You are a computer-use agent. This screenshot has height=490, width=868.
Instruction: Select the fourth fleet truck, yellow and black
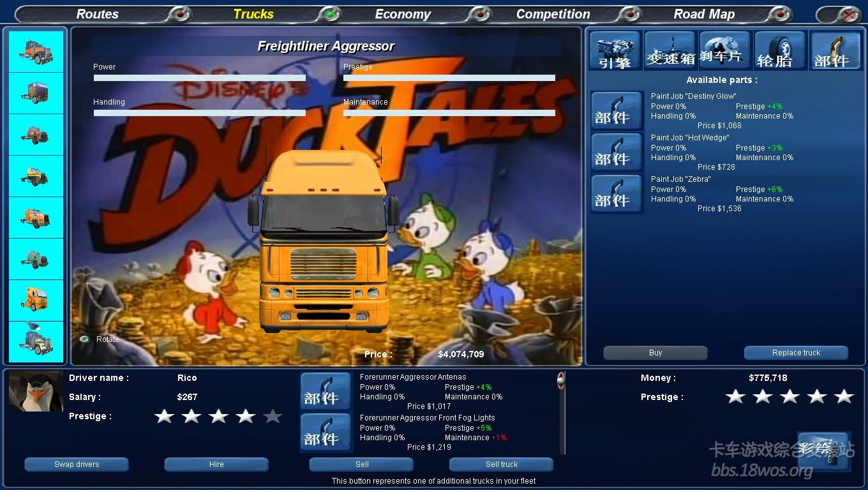(x=36, y=176)
